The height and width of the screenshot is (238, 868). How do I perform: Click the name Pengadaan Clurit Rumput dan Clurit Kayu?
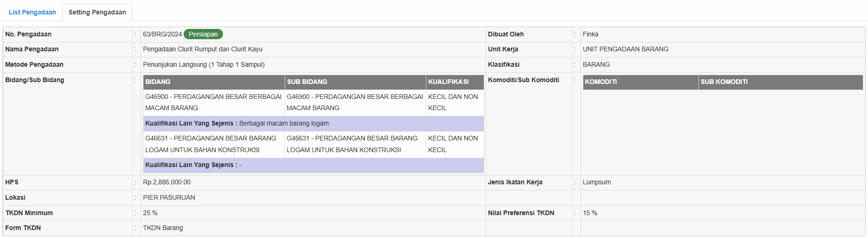[202, 49]
